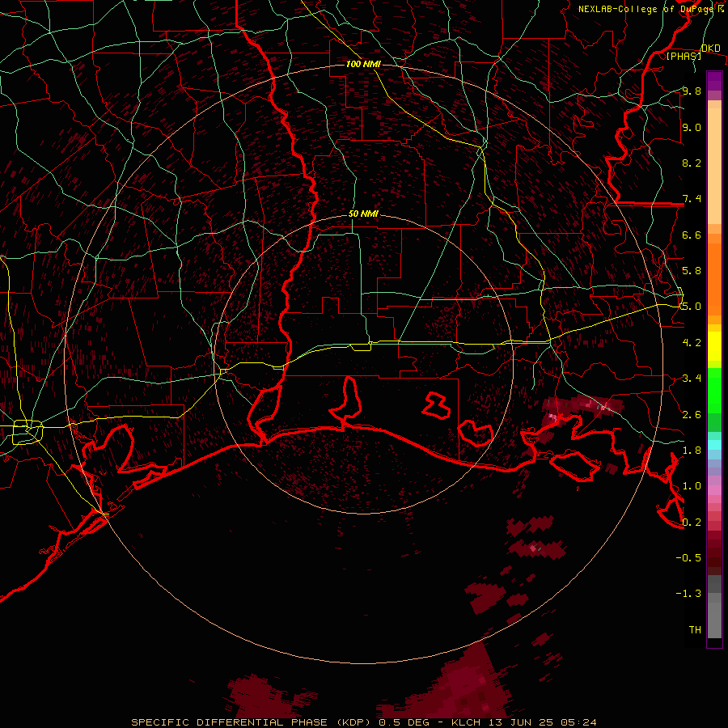Click the DKD label above the legend
Screen dimensions: 728x728
tap(710, 48)
